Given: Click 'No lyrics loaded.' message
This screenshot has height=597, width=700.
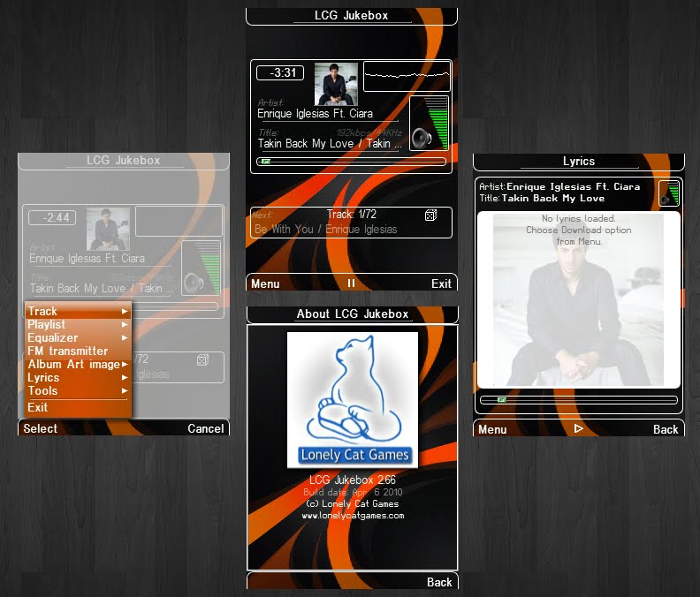Looking at the screenshot, I should click(x=579, y=219).
